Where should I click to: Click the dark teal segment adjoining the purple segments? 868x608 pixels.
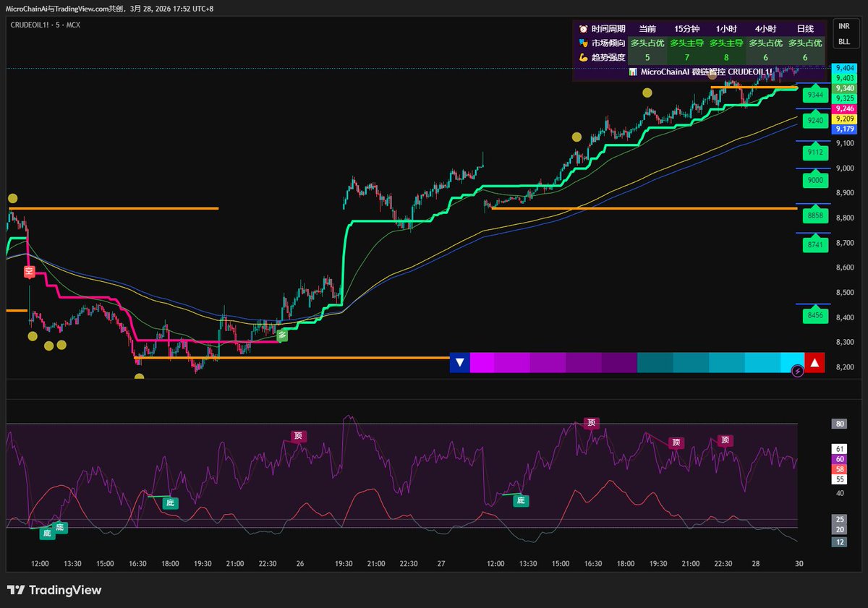655,363
